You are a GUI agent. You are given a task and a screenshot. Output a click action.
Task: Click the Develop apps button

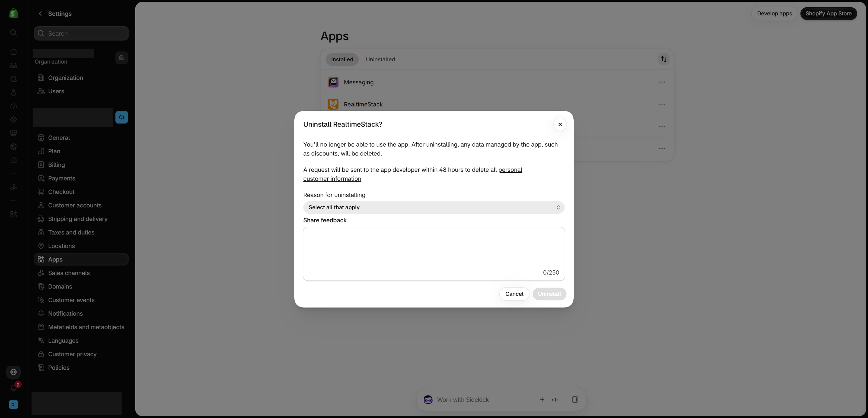(774, 14)
